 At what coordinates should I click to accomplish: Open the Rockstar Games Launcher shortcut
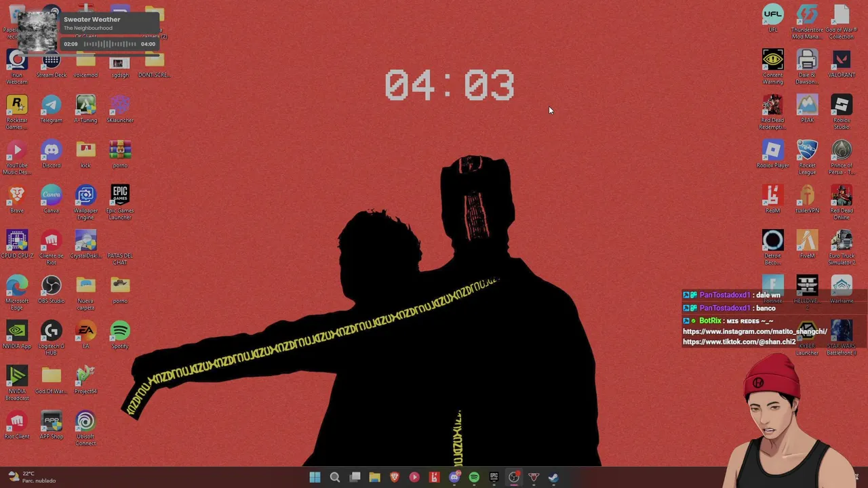[x=17, y=112]
